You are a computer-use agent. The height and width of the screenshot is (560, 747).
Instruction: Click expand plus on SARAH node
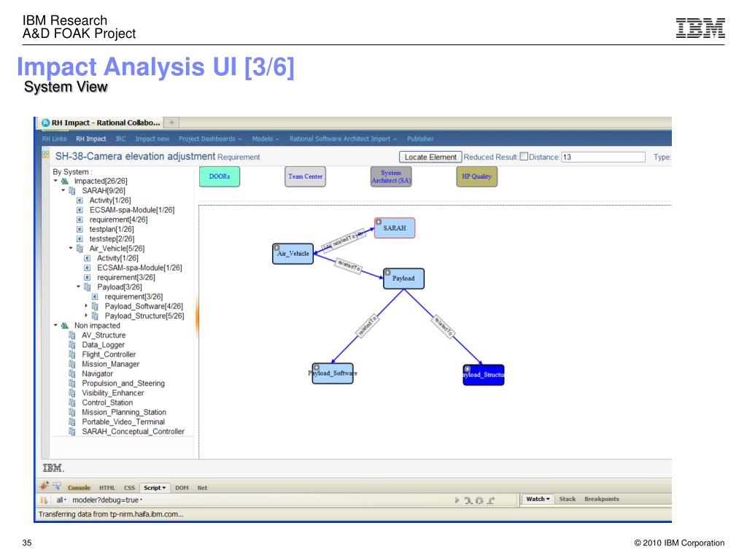(379, 222)
